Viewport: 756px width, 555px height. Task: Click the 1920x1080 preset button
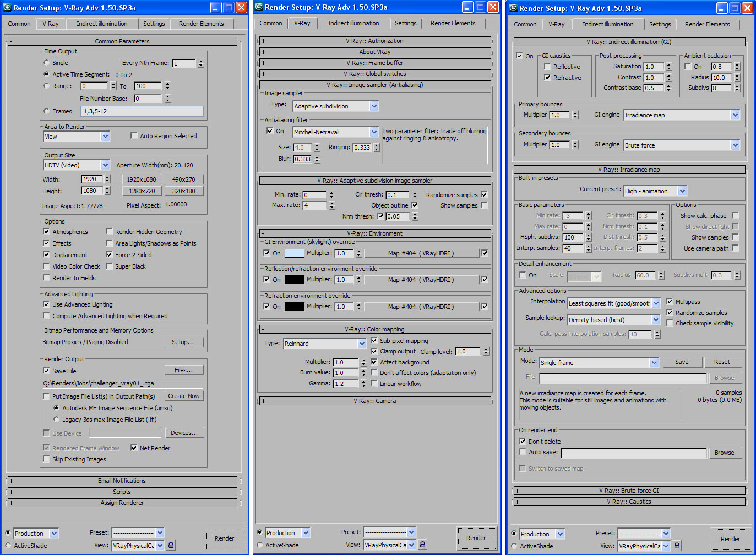(x=142, y=179)
